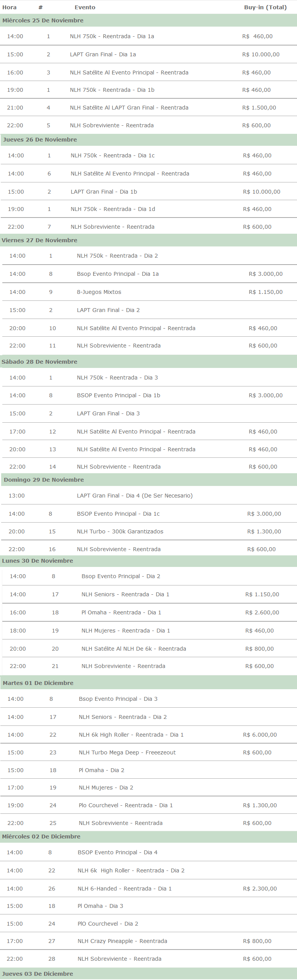Select the Miércoles 25 De Noviembre date header
Screen dimensions: 297x980
tap(43, 20)
